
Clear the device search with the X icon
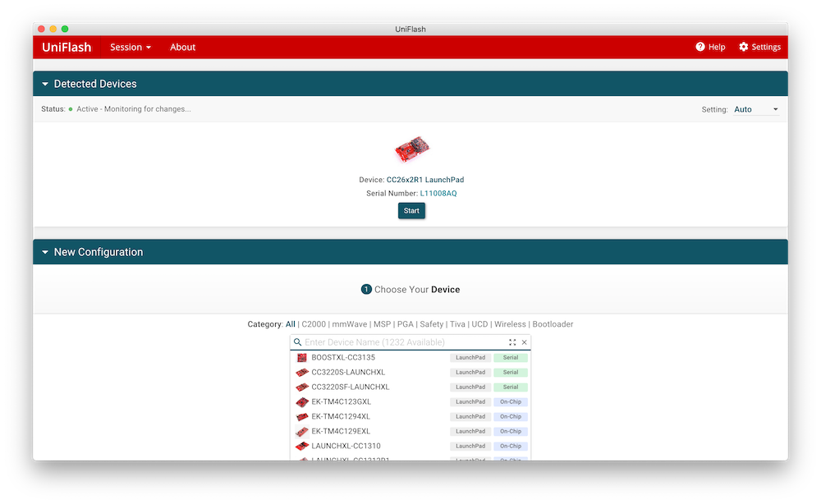pos(524,342)
